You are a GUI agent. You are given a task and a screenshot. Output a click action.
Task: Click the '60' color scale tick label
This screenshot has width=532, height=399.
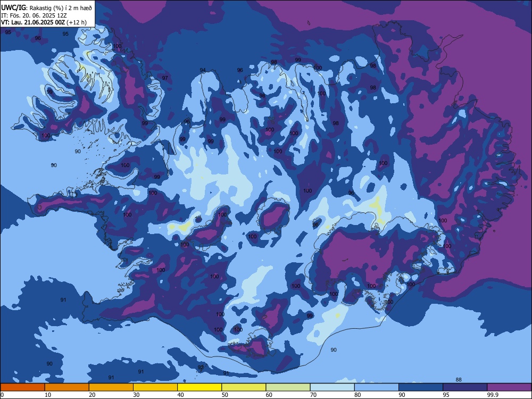click(x=269, y=395)
